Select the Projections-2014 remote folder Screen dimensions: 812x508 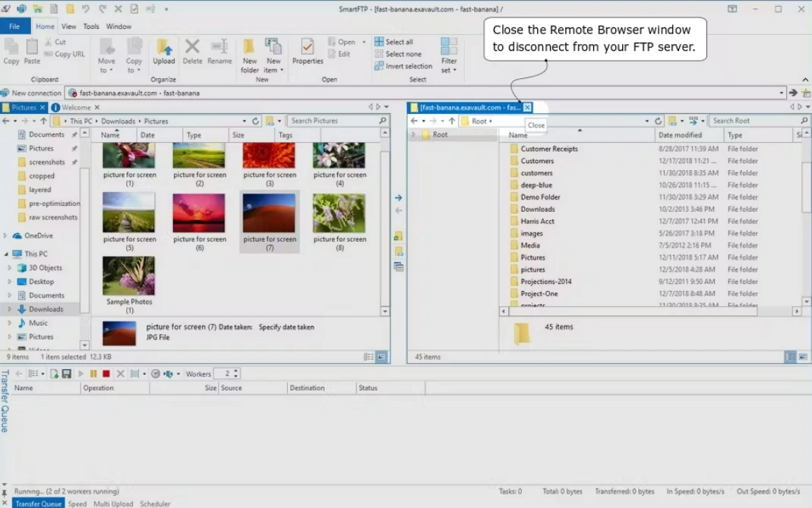tap(546, 282)
